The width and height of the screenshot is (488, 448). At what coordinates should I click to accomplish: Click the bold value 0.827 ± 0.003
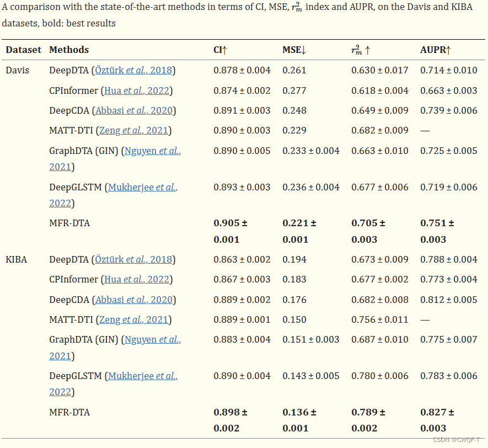pos(437,420)
